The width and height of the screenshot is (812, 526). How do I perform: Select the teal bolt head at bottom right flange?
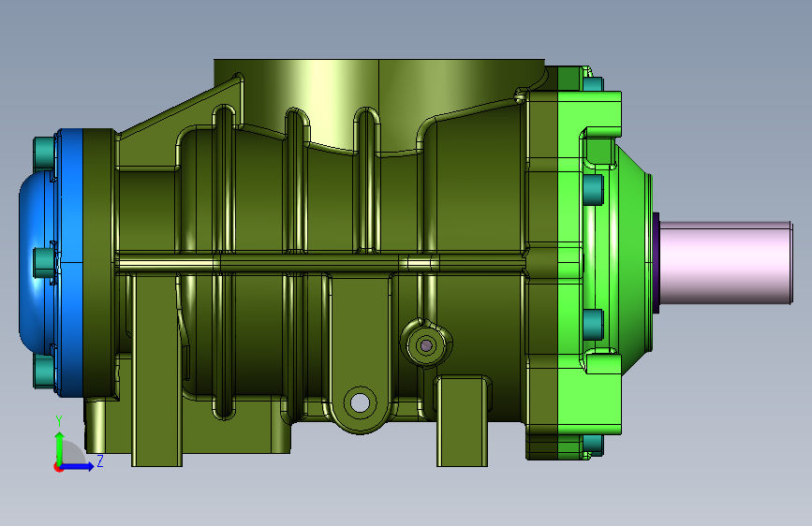594,446
